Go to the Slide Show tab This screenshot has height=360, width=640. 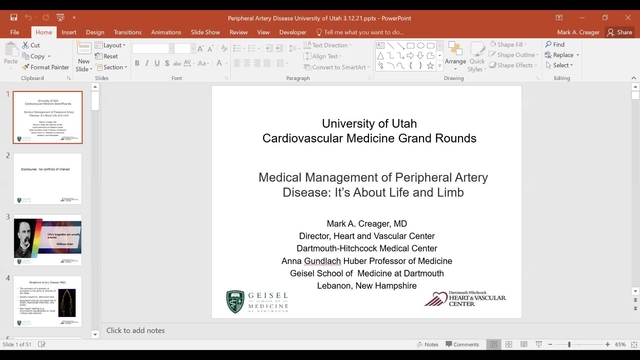205,32
